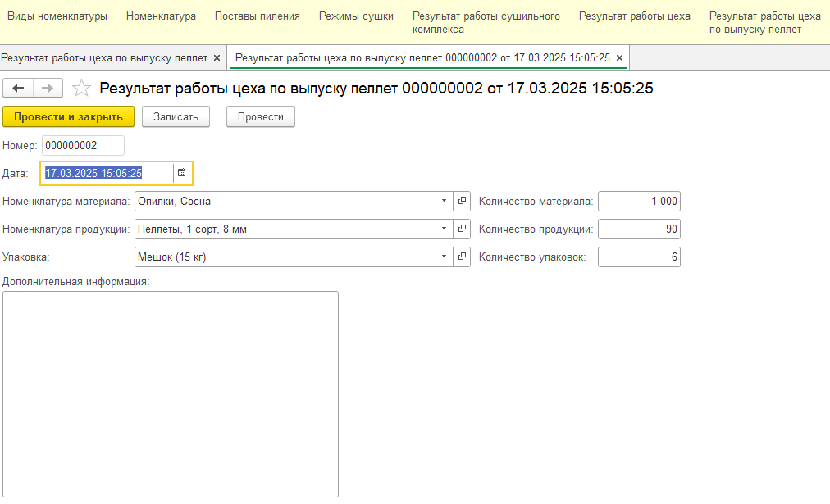This screenshot has width=830, height=504.
Task: Close the first Результат работы цеха tab
Action: pos(217,58)
